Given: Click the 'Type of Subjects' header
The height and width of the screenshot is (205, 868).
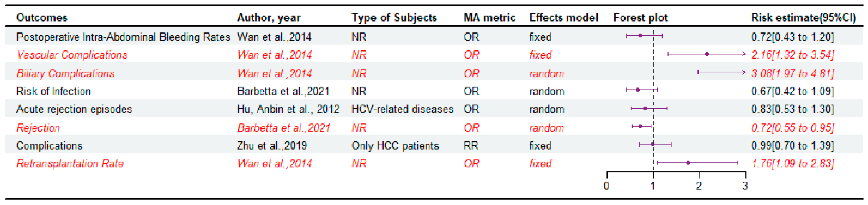Looking at the screenshot, I should [x=394, y=18].
